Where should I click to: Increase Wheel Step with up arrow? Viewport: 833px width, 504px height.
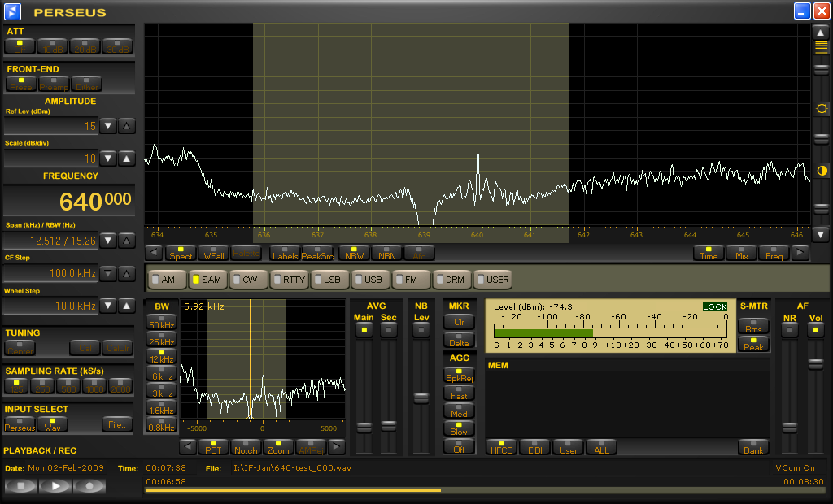point(126,306)
